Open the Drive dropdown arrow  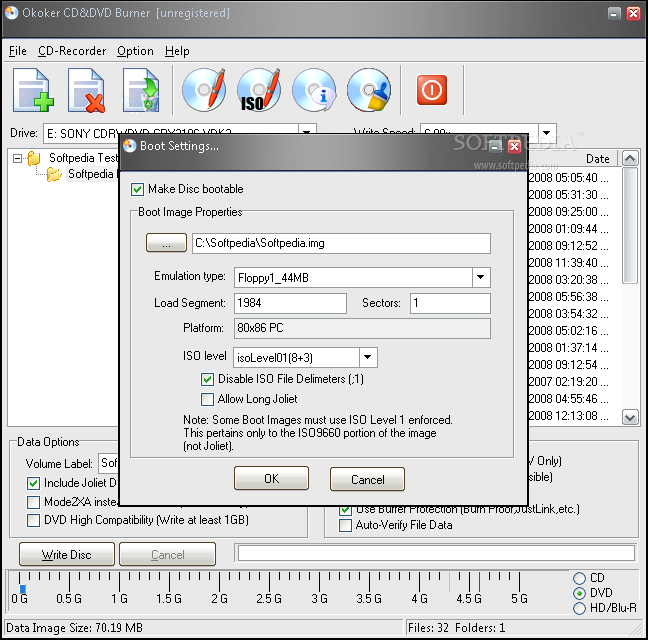(307, 130)
